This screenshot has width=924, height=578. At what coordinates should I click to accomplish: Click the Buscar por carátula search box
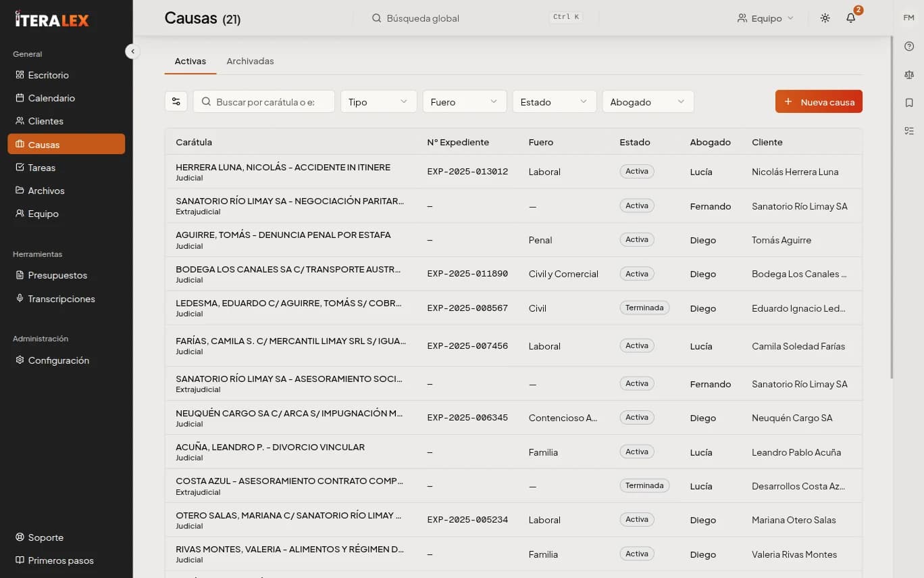point(264,101)
